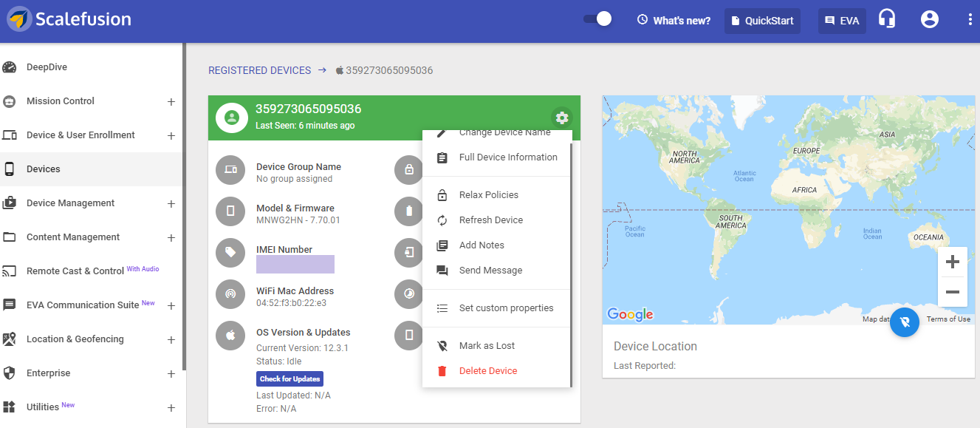Click the IMEI Number tag icon
980x428 pixels.
tap(230, 253)
